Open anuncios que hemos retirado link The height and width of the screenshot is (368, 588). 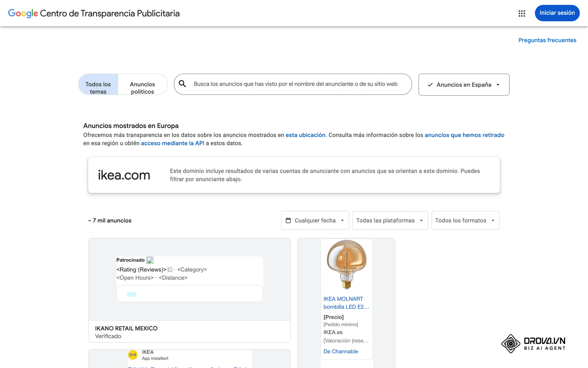(464, 135)
